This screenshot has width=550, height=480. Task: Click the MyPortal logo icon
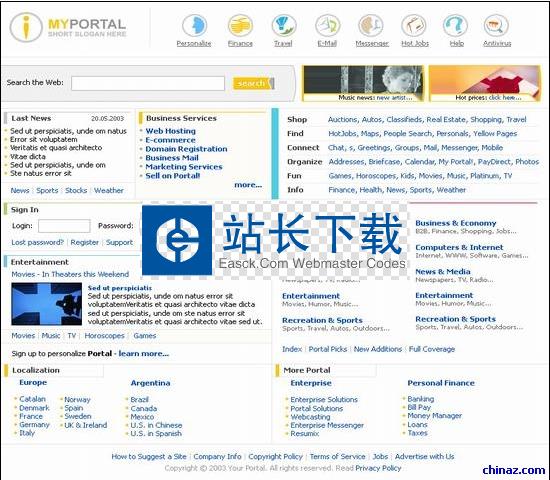pos(26,27)
